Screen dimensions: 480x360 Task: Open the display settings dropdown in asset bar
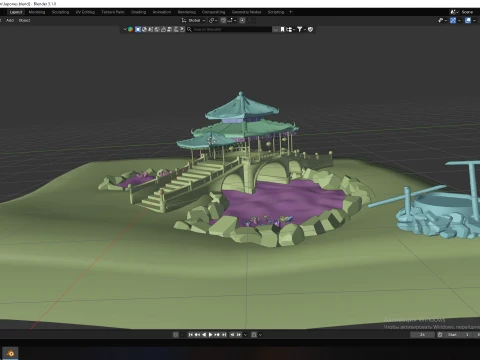[x=290, y=29]
